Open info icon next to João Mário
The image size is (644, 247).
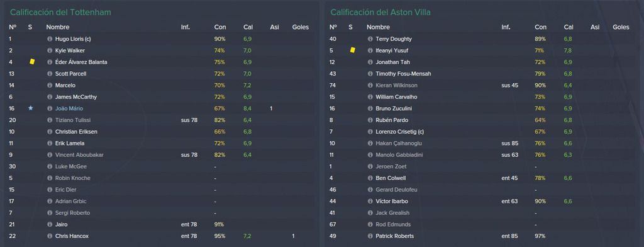coord(50,108)
